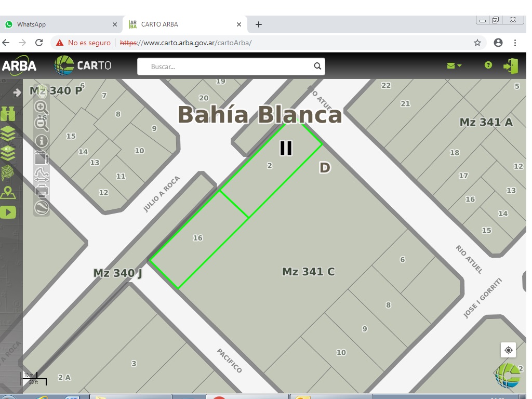
Task: Focus the Buscar search field
Action: tap(231, 66)
